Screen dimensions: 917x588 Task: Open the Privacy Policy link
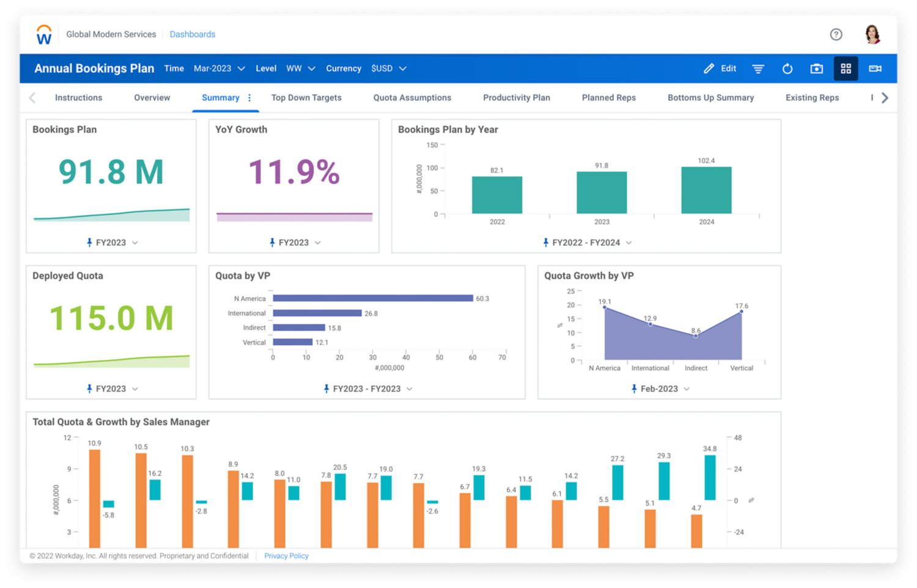286,556
